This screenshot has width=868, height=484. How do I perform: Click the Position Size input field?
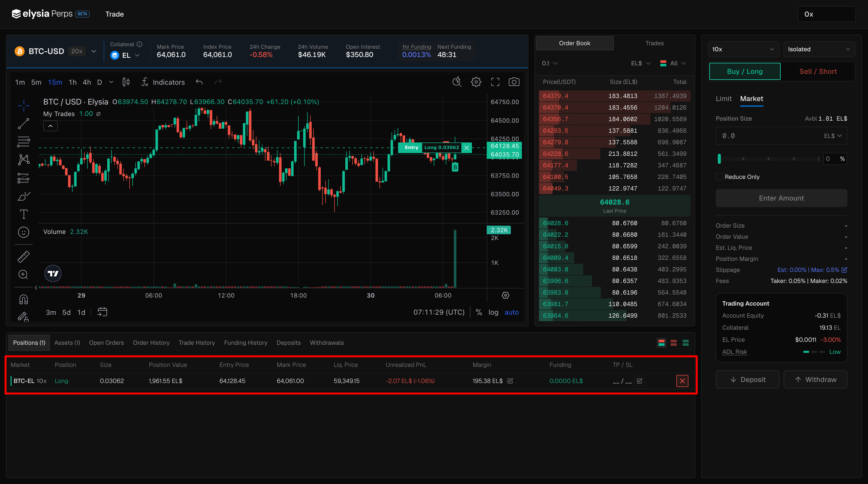(781, 136)
